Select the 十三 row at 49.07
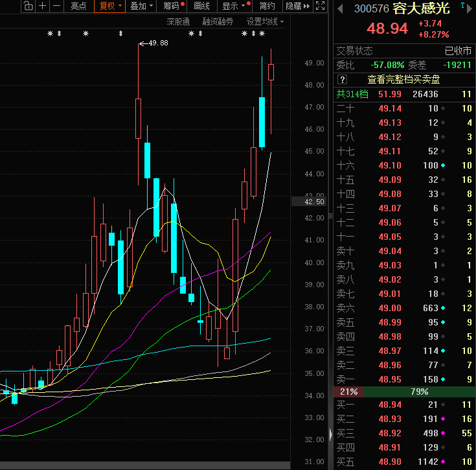This screenshot has height=470, width=476. click(x=404, y=208)
